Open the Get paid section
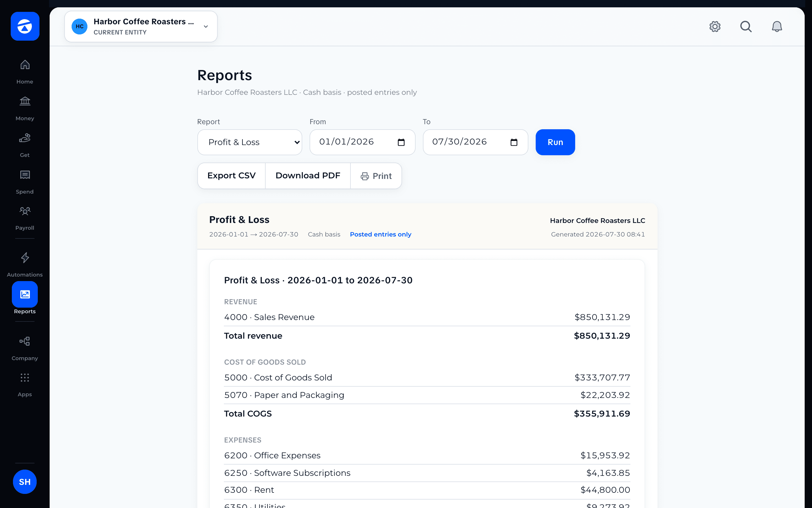Screen dimensions: 812x508 (25, 145)
